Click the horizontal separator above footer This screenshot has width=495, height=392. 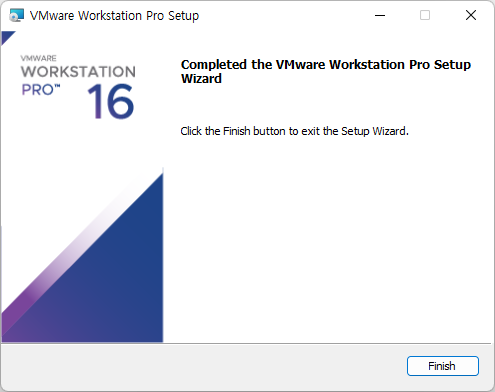pos(247,343)
